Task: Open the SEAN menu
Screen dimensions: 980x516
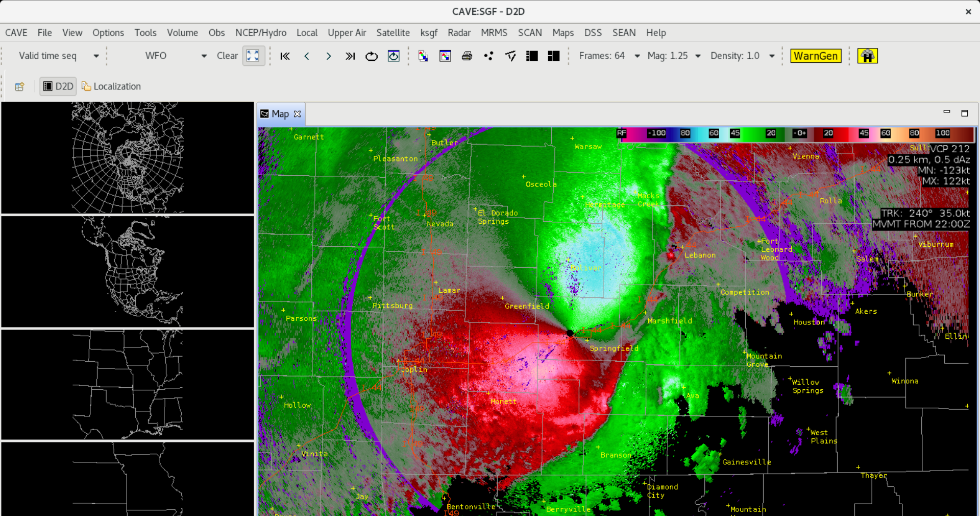Action: click(x=624, y=33)
